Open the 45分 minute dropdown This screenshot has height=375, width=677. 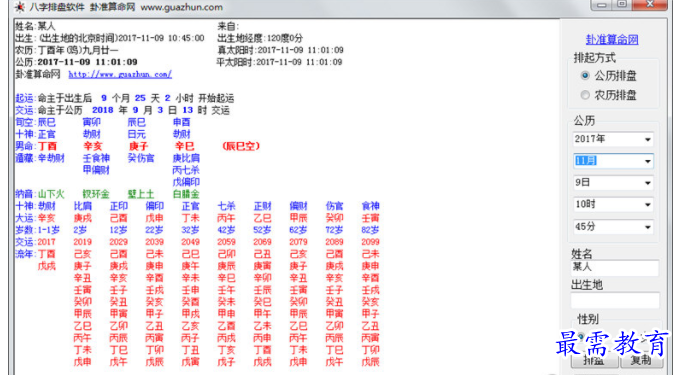click(x=647, y=227)
